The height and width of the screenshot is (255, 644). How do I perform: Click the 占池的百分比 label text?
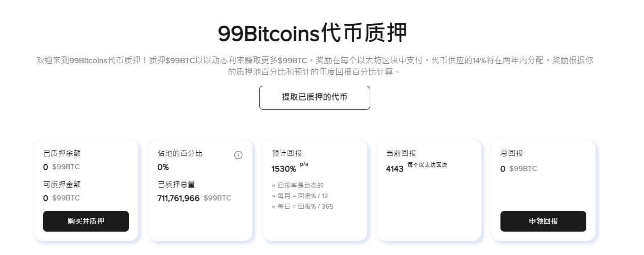pyautogui.click(x=180, y=153)
